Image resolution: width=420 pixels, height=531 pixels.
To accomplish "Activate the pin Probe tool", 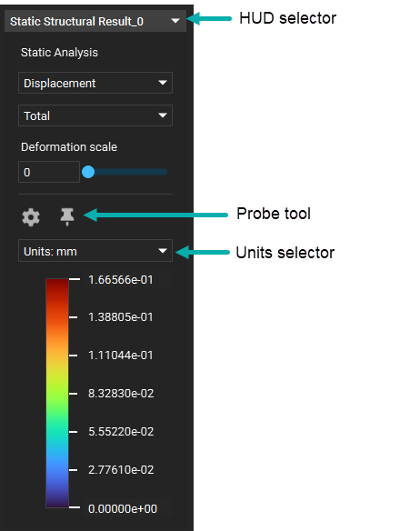I will pos(67,216).
